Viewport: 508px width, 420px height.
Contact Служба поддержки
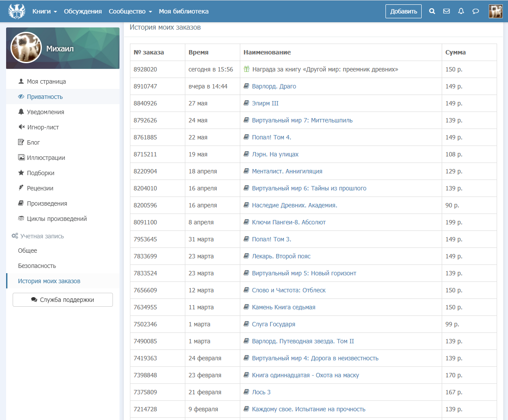pyautogui.click(x=63, y=300)
